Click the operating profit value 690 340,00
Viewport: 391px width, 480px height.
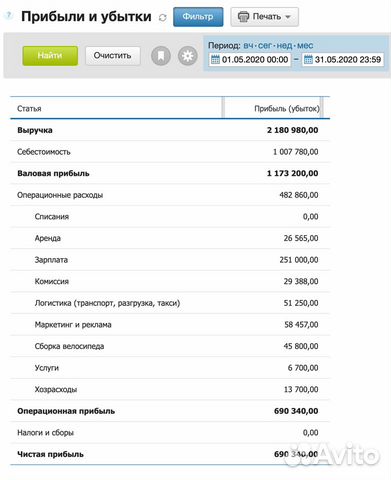pyautogui.click(x=296, y=411)
